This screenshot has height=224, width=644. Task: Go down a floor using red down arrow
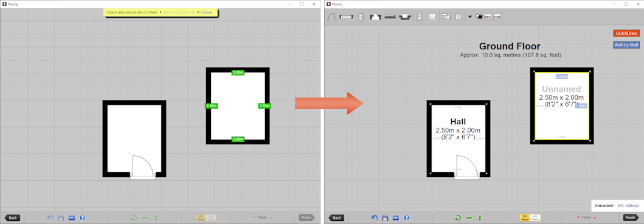pos(578,218)
